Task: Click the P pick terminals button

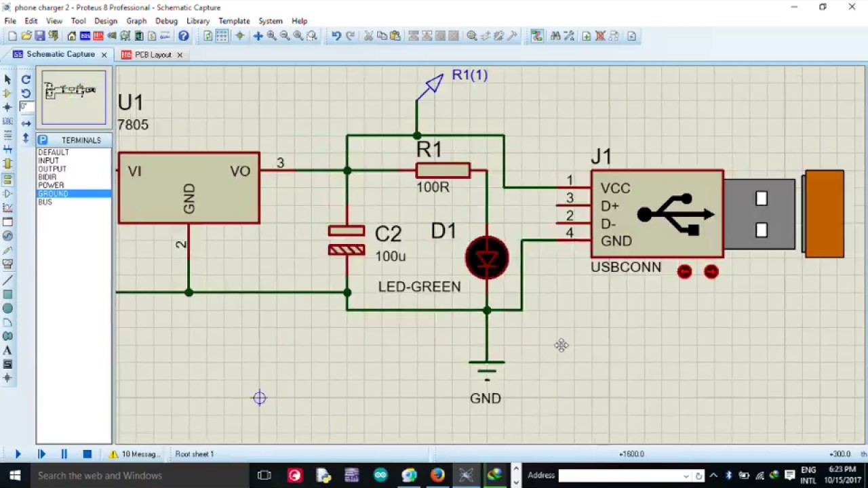Action: pyautogui.click(x=43, y=140)
